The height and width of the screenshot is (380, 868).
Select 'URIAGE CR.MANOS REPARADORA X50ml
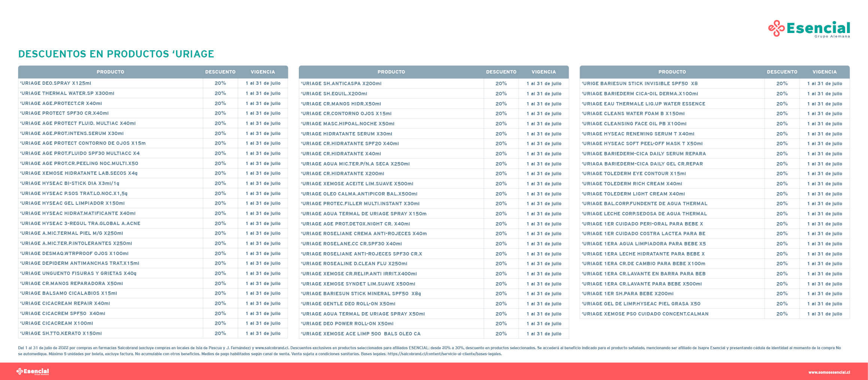coord(153,284)
